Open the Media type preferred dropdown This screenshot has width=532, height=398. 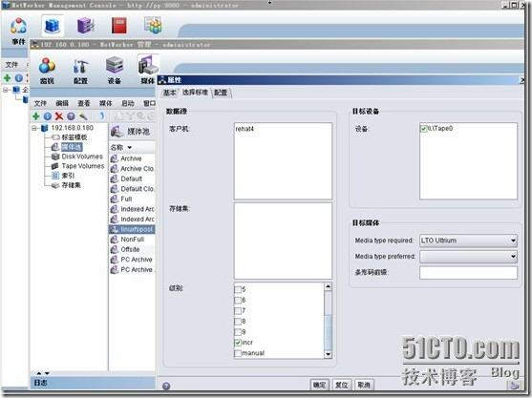468,257
